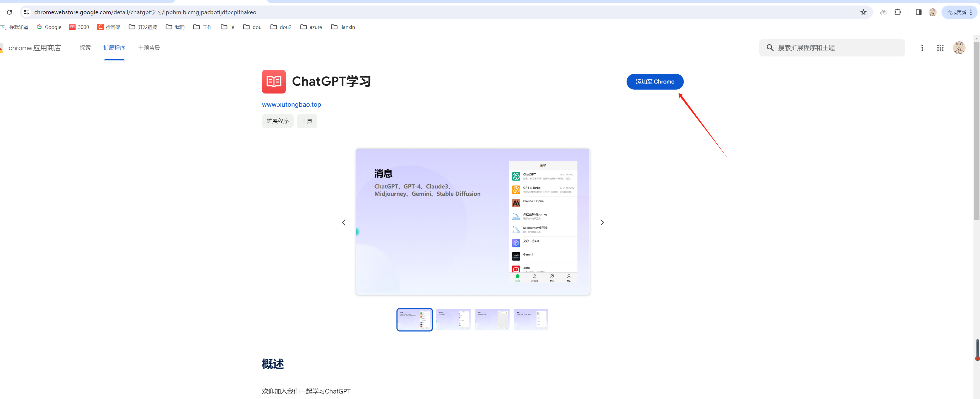The image size is (980, 399).
Task: Click the 工具 category chip
Action: click(x=307, y=121)
